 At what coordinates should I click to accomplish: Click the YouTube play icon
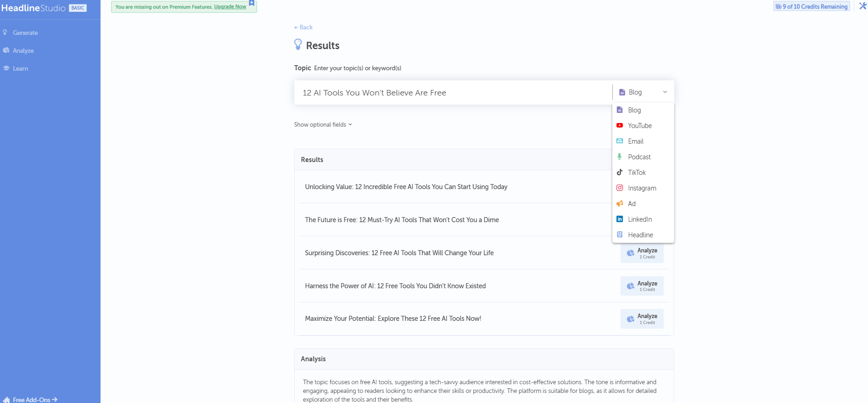pyautogui.click(x=620, y=125)
